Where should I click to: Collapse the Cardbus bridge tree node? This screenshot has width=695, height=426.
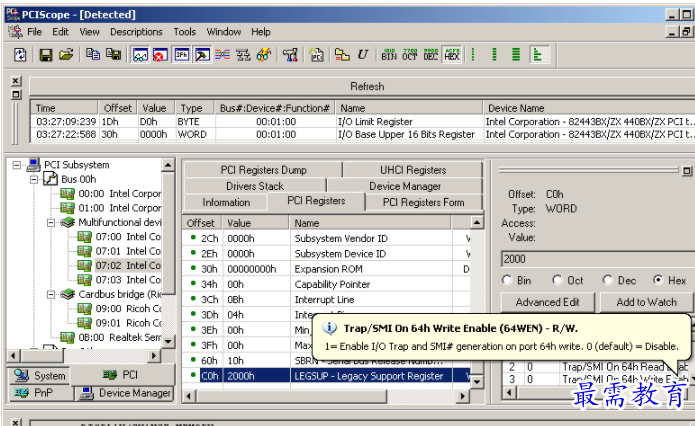[x=51, y=294]
